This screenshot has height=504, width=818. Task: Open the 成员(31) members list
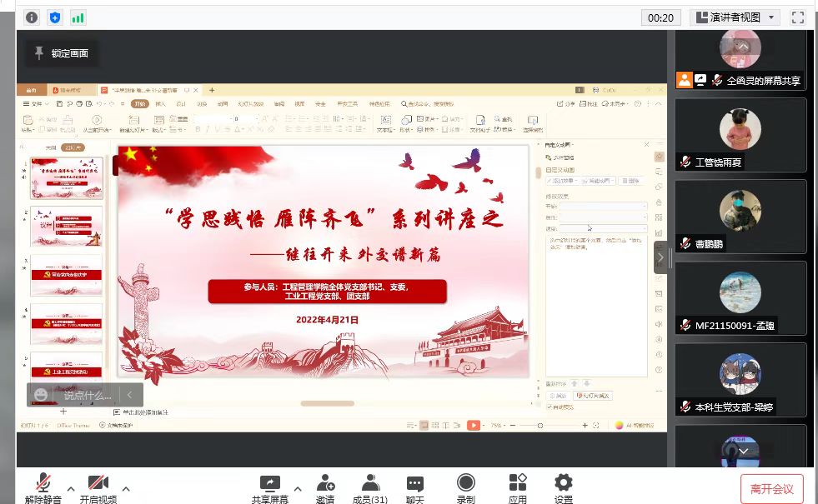coord(369,487)
